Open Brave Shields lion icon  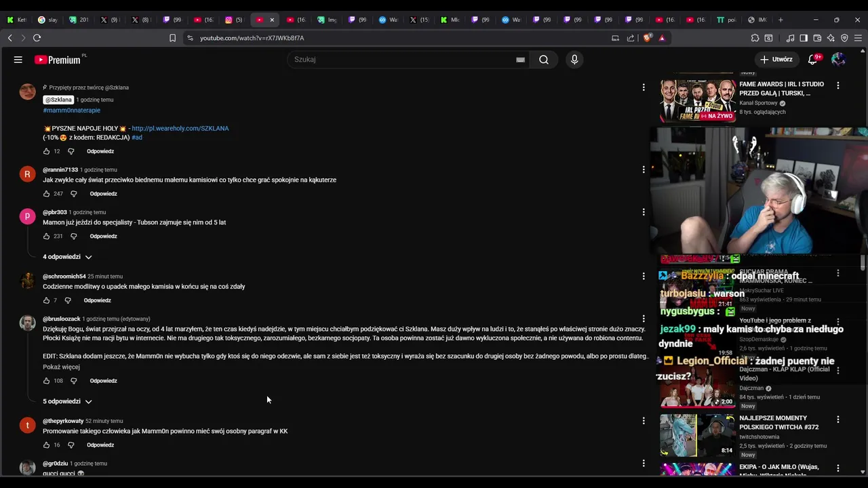click(x=647, y=38)
